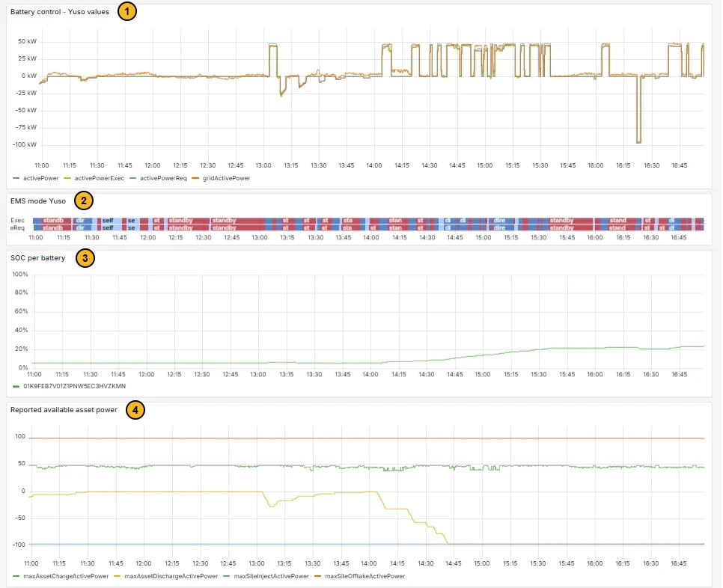The image size is (723, 588).
Task: Click the 50 kW axis label
Action: pos(27,41)
